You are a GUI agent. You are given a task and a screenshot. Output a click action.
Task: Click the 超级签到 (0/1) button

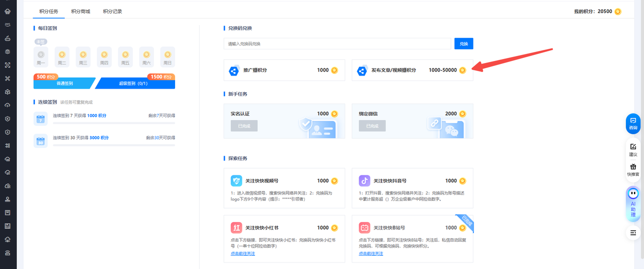coord(135,83)
